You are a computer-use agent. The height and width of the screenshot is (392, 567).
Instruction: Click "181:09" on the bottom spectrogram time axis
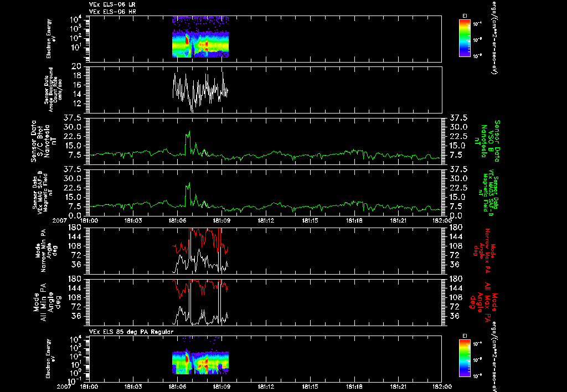point(221,386)
